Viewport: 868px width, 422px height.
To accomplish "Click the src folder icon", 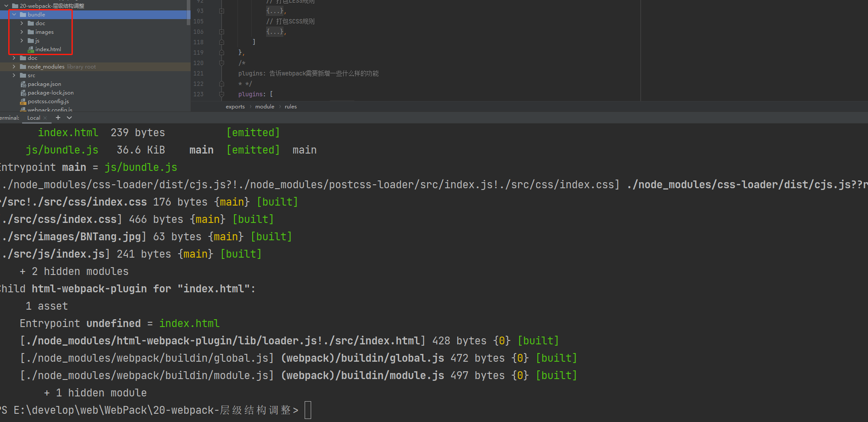I will (23, 75).
